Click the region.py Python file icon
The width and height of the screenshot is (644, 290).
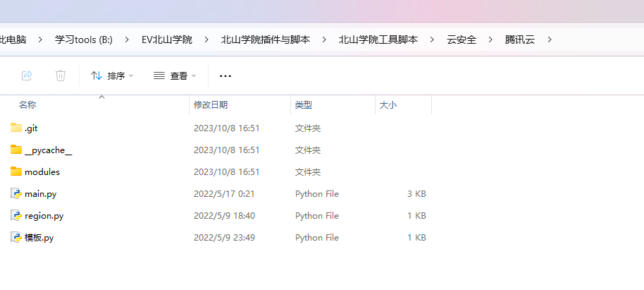click(16, 216)
